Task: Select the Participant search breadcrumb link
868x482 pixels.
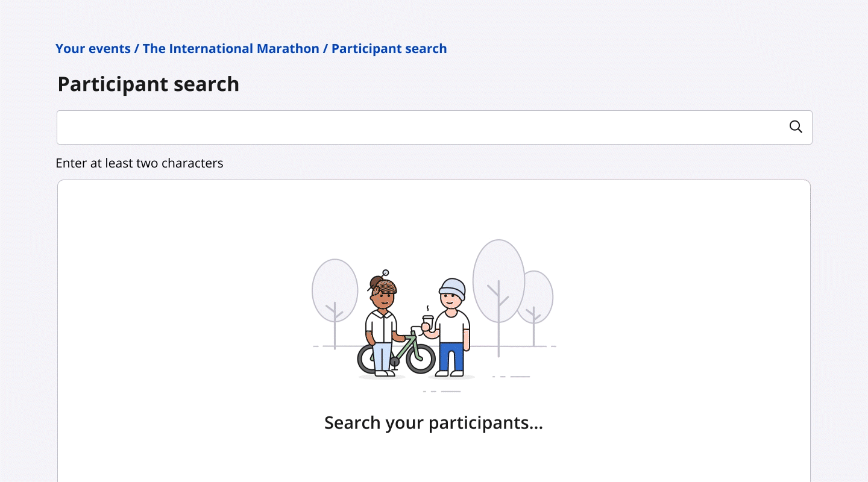Action: [389, 49]
